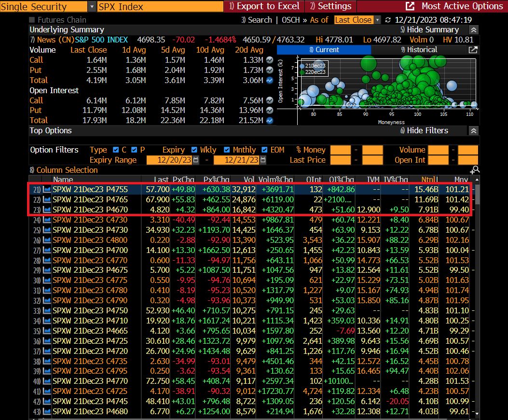Open chart icon for SPXW 21Dec23 P4700
Screen dimensions: 508x420
point(47,250)
